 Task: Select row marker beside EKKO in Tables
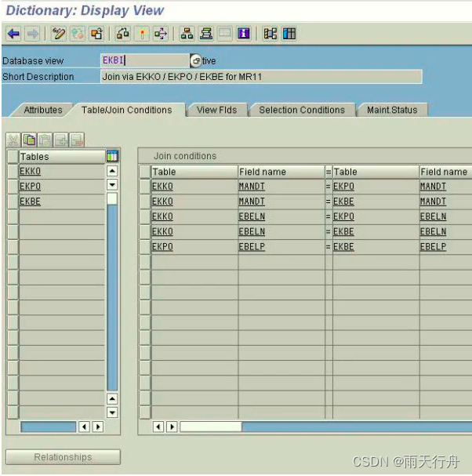click(13, 171)
